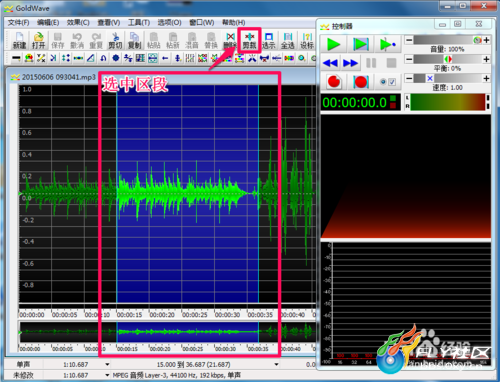The width and height of the screenshot is (500, 382).
Task: Open dropdown arrow beside 未修改 1:10.687
Action: pyautogui.click(x=107, y=375)
